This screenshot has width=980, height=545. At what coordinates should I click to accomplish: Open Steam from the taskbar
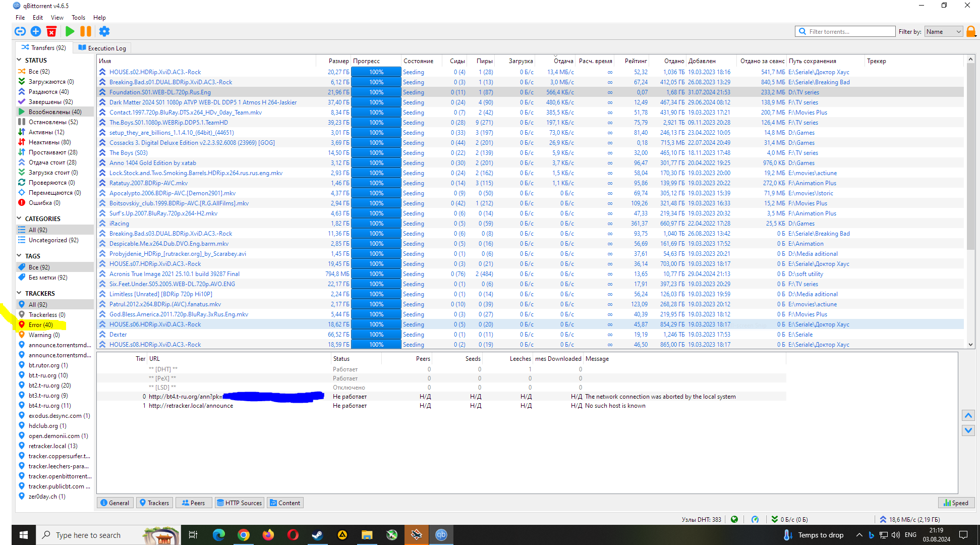pyautogui.click(x=317, y=535)
